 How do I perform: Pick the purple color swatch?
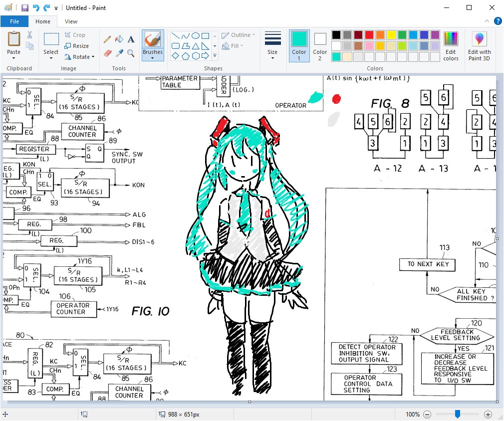(435, 35)
